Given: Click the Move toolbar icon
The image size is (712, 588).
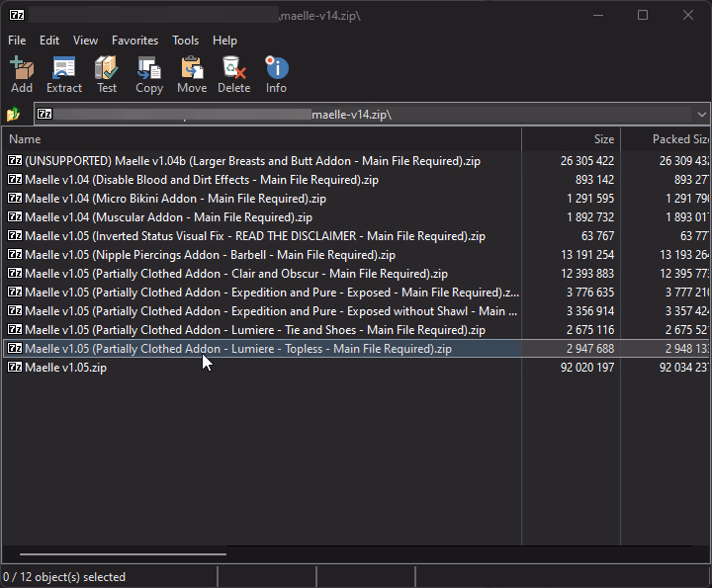Looking at the screenshot, I should point(192,69).
